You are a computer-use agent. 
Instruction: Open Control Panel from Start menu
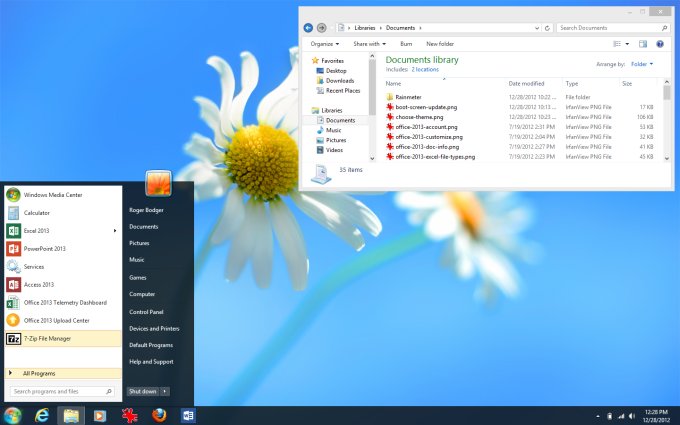(x=146, y=312)
